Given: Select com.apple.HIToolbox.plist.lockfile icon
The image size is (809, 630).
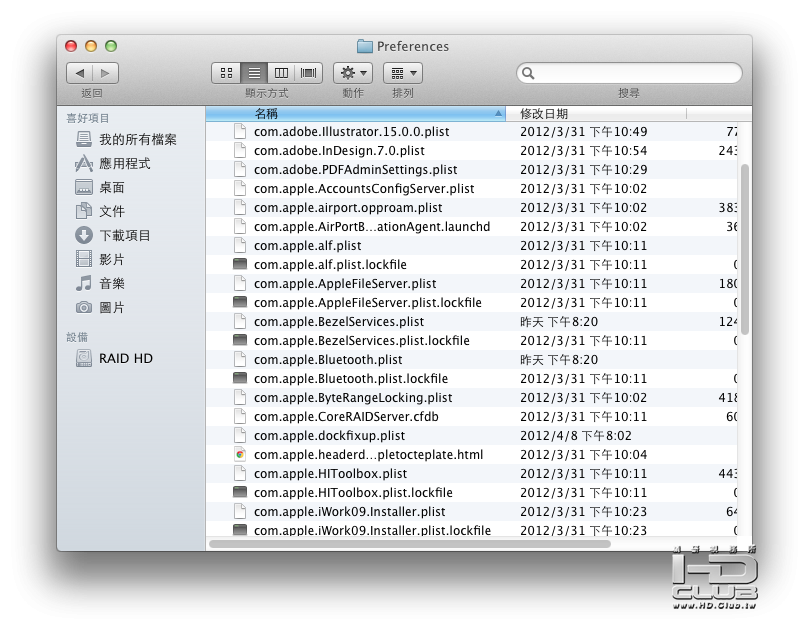Looking at the screenshot, I should [x=240, y=492].
